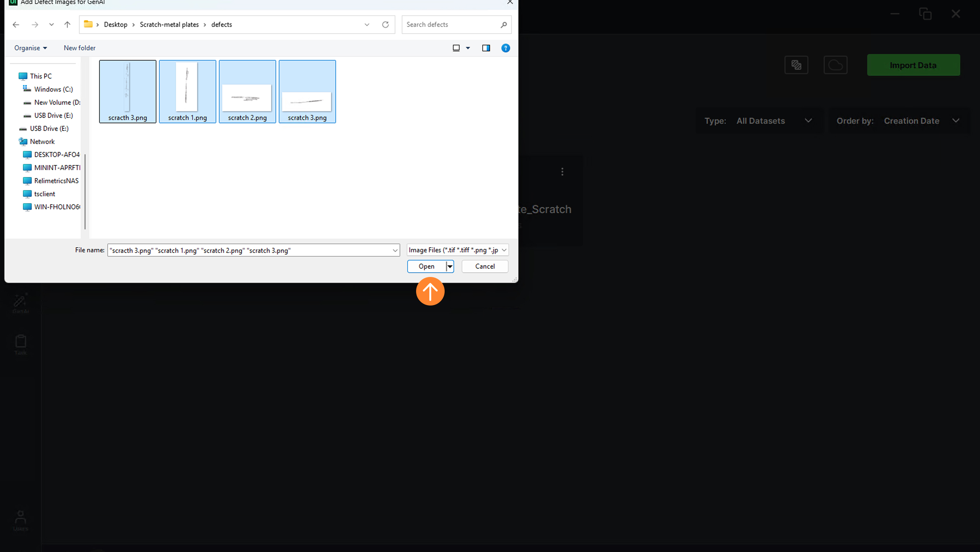Viewport: 980px width, 552px height.
Task: Select the scratch 2.png thumbnail
Action: [247, 92]
